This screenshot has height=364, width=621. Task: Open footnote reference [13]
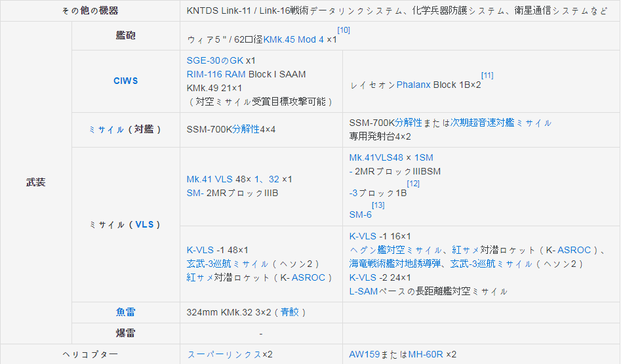(378, 205)
